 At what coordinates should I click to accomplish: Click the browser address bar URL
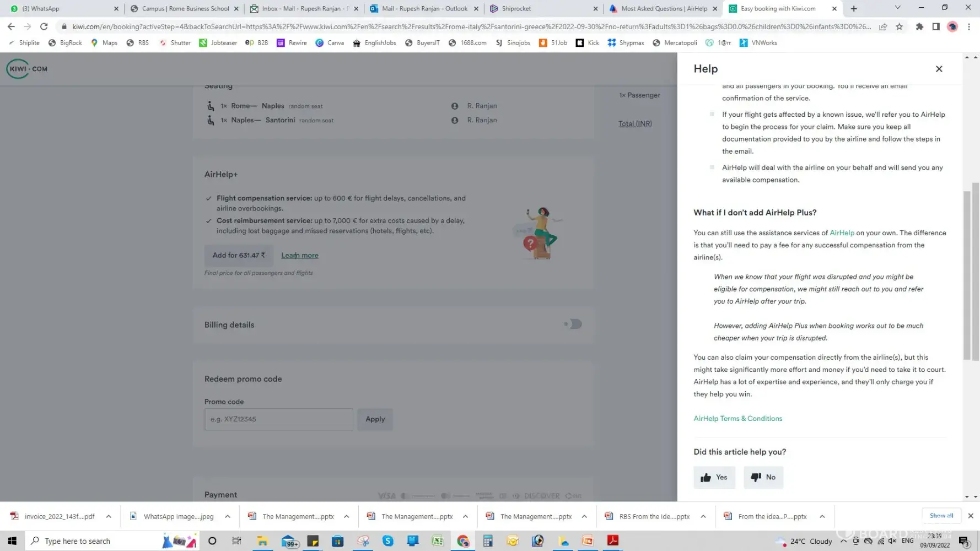(x=471, y=26)
